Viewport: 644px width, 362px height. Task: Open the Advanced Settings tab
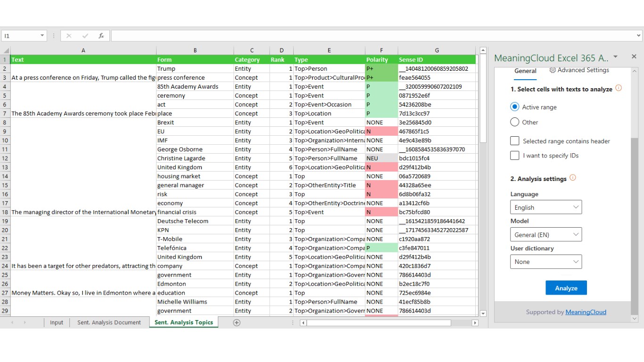tap(579, 70)
